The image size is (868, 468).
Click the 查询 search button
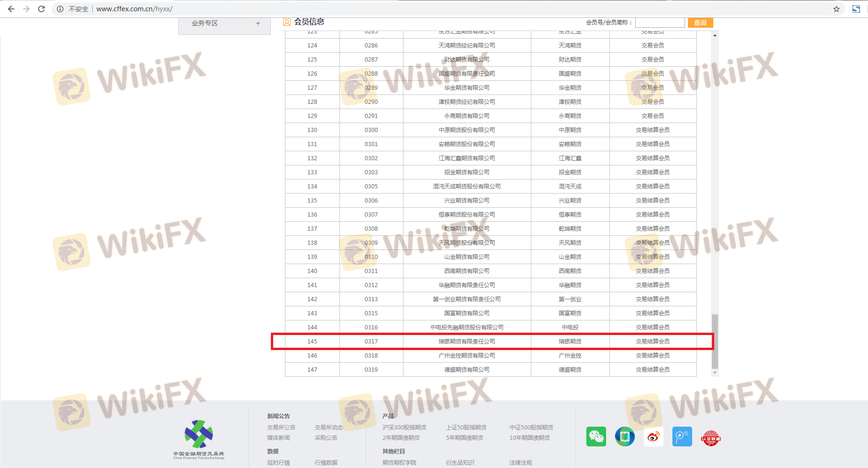(700, 23)
